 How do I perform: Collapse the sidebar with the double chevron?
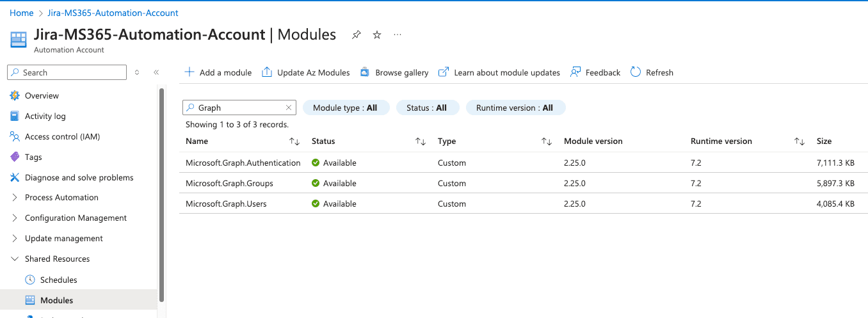156,72
